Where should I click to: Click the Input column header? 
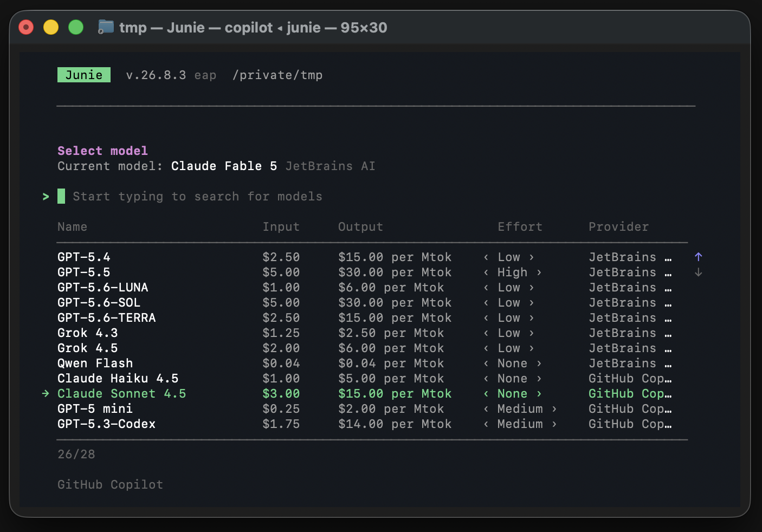tap(281, 227)
